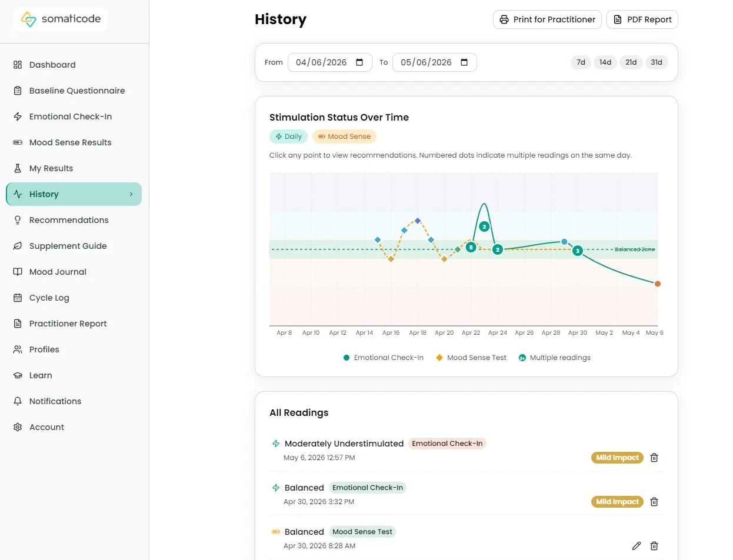Click the Practitioner Report document icon

click(18, 324)
